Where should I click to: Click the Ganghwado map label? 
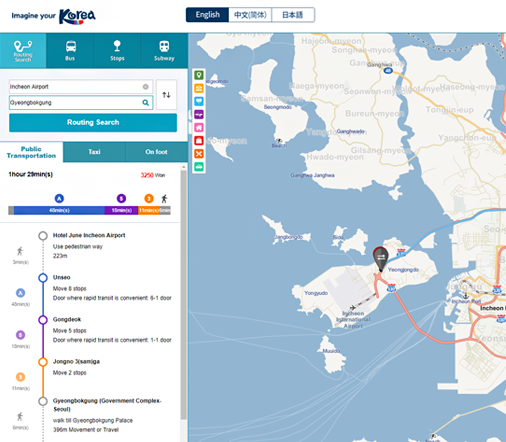pos(350,131)
